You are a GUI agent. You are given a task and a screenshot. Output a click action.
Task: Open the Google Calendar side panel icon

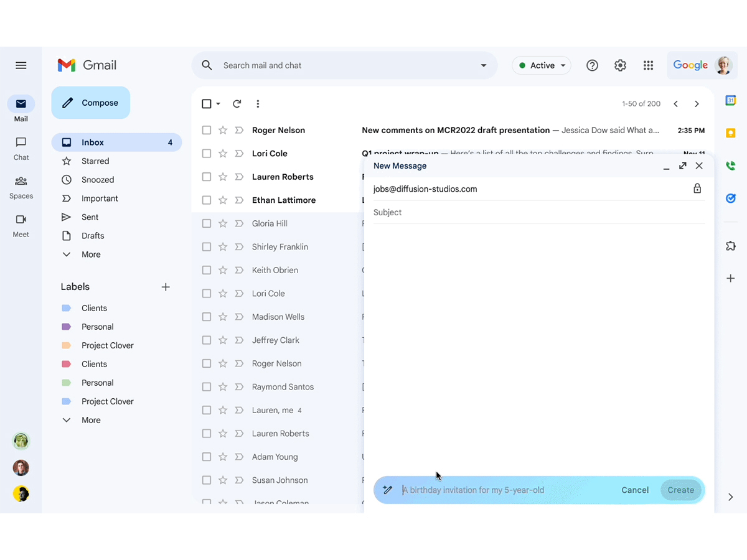point(731,101)
